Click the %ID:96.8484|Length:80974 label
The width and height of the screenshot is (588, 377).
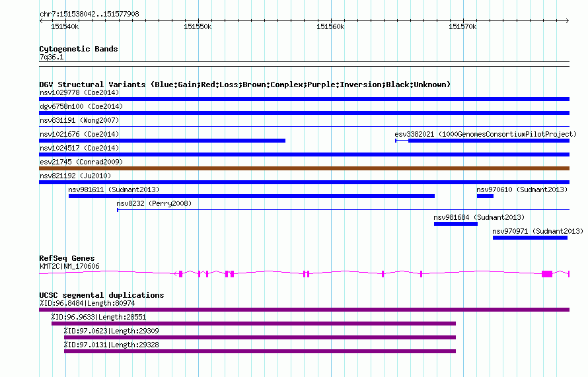87,303
